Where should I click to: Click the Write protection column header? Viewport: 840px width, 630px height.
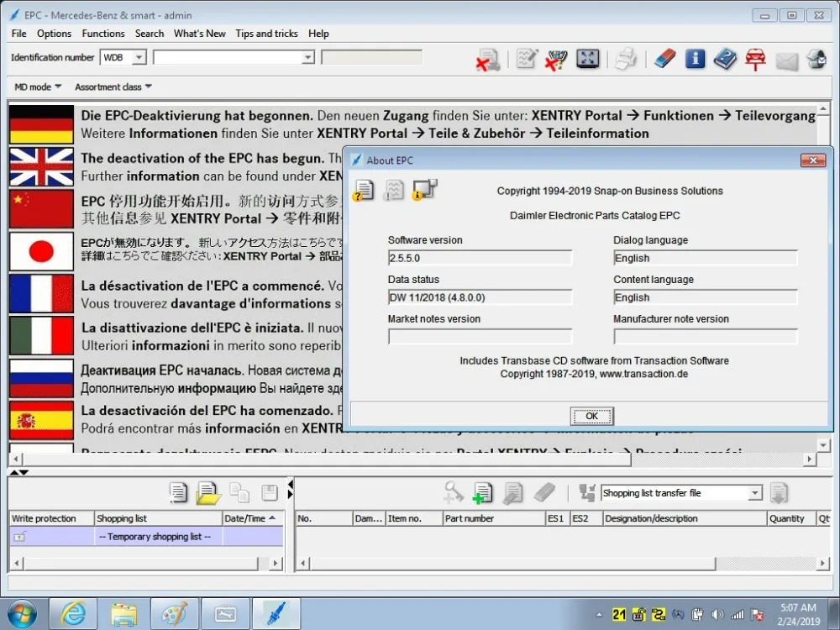(51, 518)
